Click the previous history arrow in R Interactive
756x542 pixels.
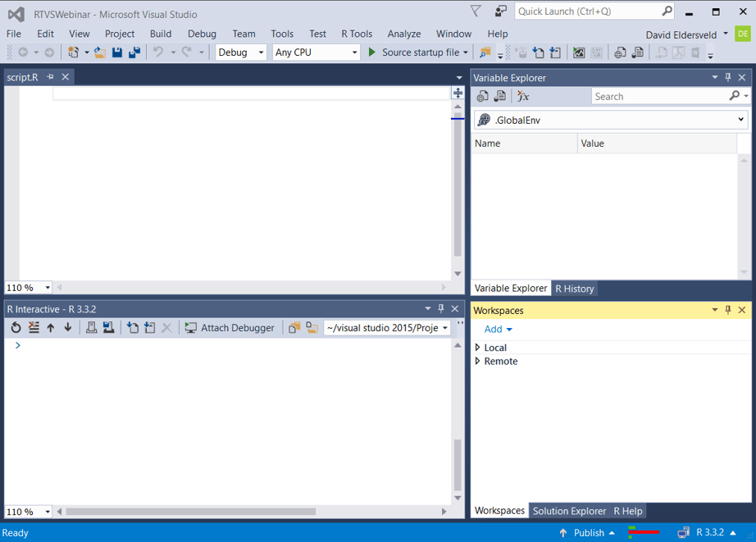tap(51, 327)
